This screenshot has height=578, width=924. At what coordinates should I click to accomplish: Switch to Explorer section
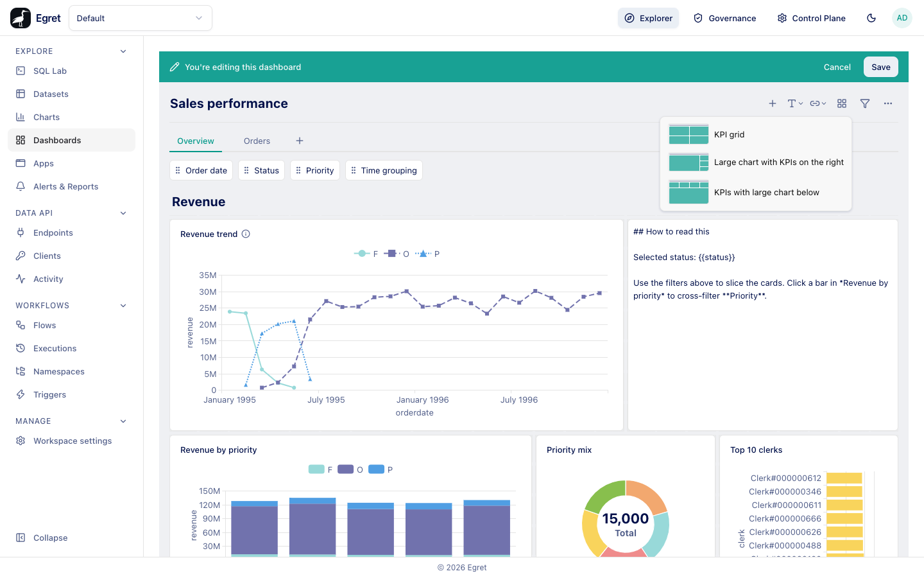(x=648, y=18)
